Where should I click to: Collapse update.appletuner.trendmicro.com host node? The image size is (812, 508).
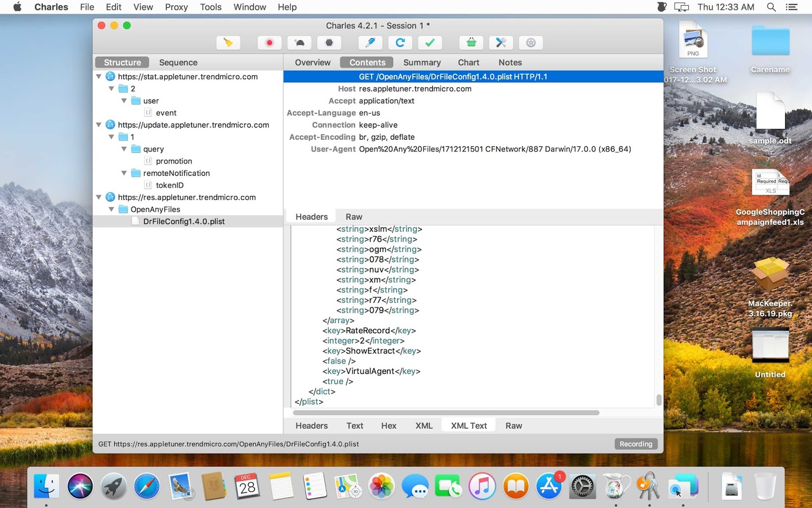tap(98, 125)
